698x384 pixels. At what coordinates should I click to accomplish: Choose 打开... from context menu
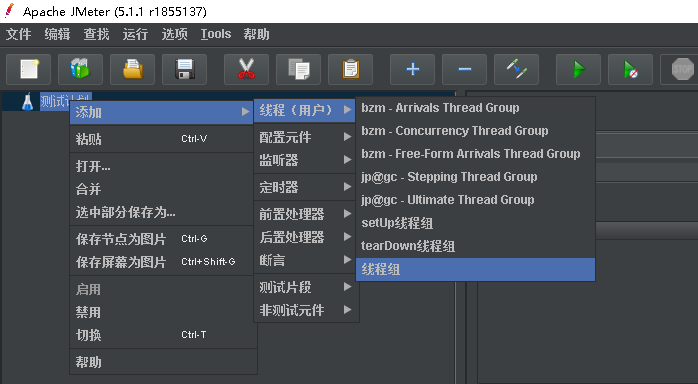pos(162,166)
